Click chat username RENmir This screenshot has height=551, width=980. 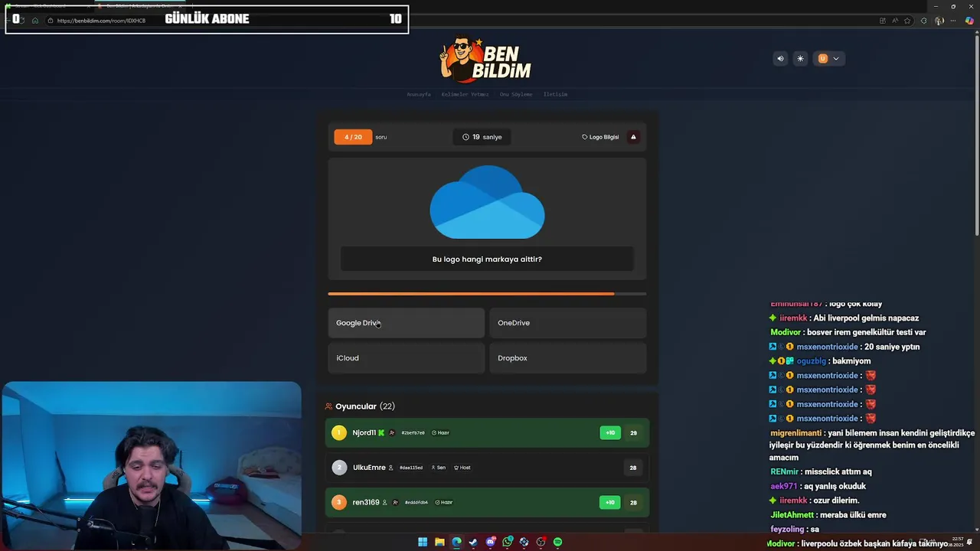(784, 471)
